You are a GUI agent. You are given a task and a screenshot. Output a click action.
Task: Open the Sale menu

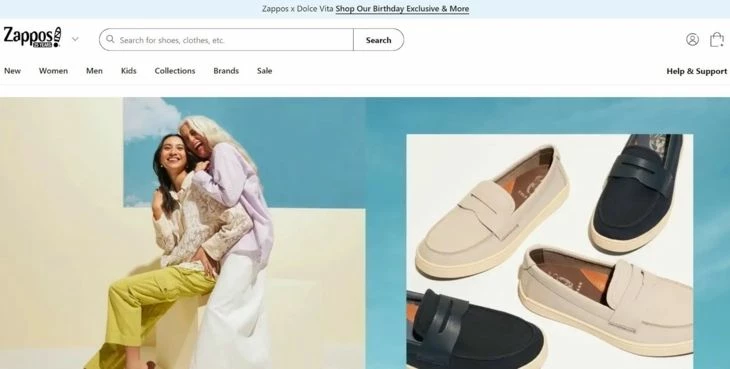click(264, 71)
